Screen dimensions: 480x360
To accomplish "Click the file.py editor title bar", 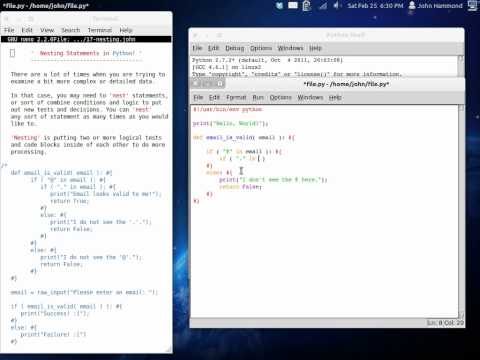I will tap(346, 84).
